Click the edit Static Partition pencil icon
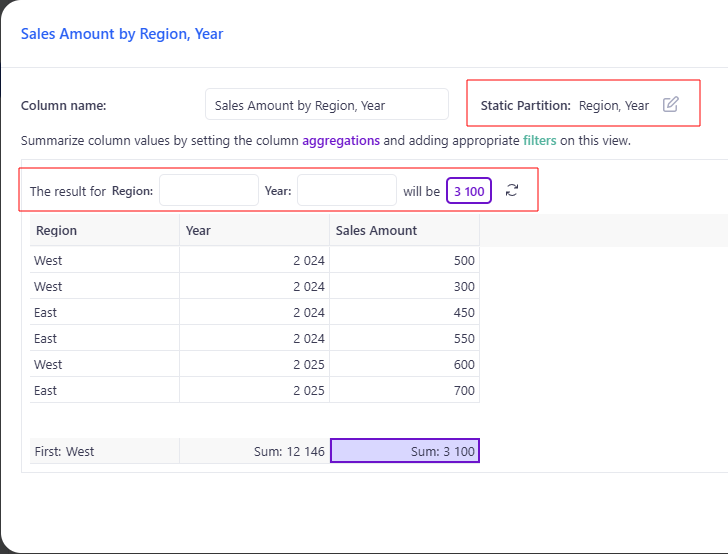This screenshot has height=554, width=728. click(671, 105)
